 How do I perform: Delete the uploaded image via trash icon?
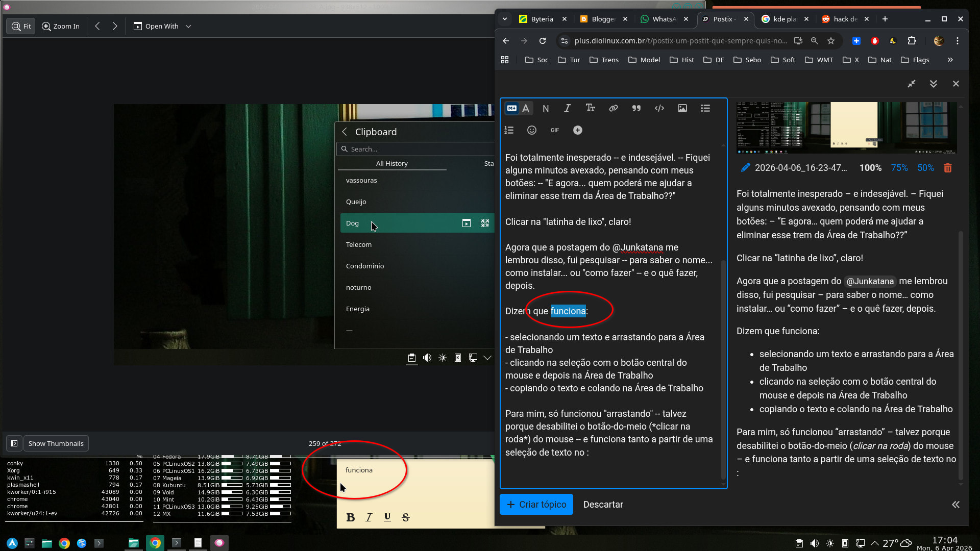(x=947, y=168)
